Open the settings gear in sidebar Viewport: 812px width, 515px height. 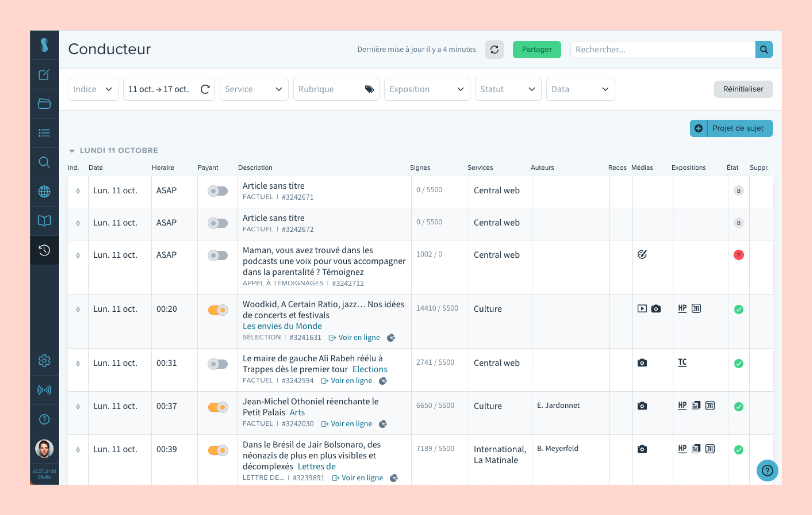44,361
